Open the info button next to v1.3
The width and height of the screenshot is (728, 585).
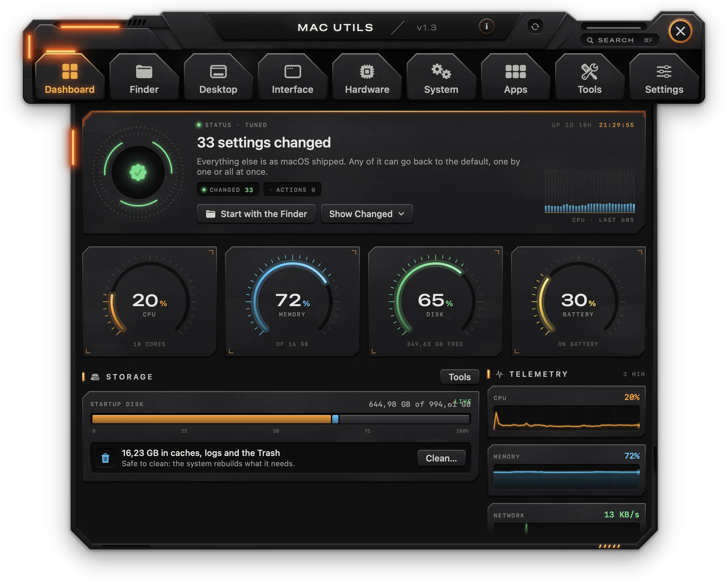click(486, 27)
